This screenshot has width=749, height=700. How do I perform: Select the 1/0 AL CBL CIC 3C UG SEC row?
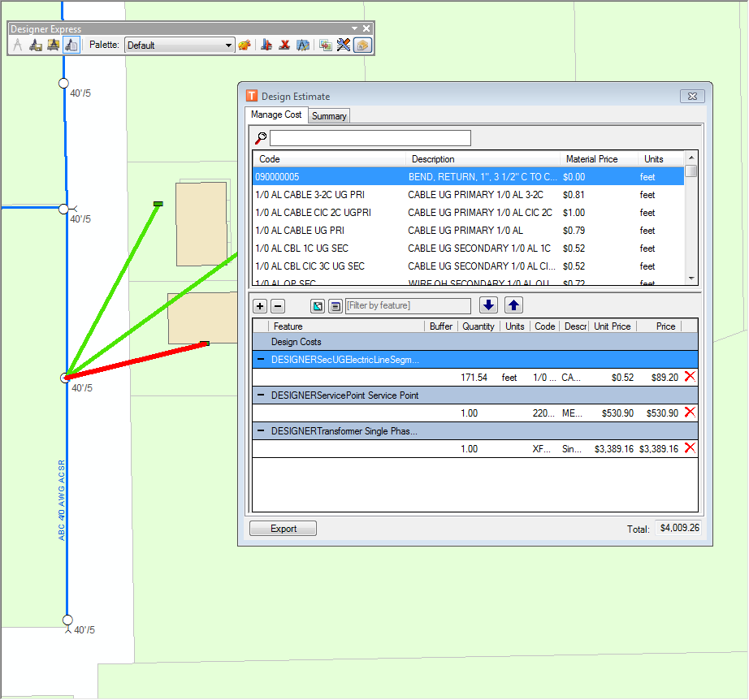click(468, 266)
